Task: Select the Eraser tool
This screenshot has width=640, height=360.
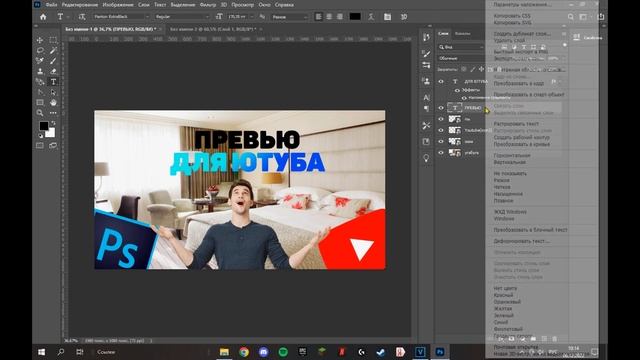Action: pyautogui.click(x=53, y=71)
